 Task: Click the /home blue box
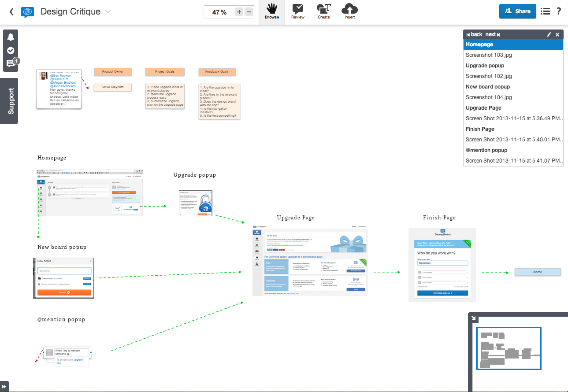pyautogui.click(x=538, y=272)
